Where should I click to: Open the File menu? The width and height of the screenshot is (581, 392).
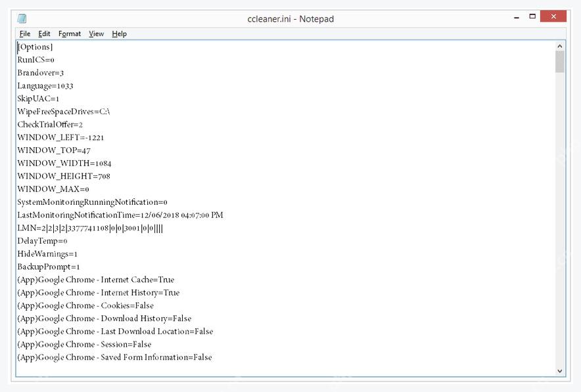click(25, 33)
